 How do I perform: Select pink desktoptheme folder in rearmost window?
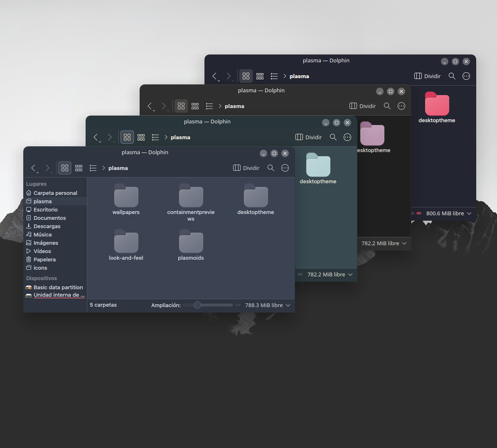click(x=437, y=108)
